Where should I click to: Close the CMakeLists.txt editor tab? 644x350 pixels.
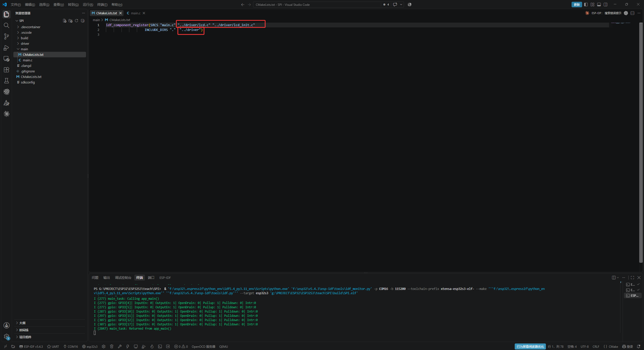click(120, 13)
